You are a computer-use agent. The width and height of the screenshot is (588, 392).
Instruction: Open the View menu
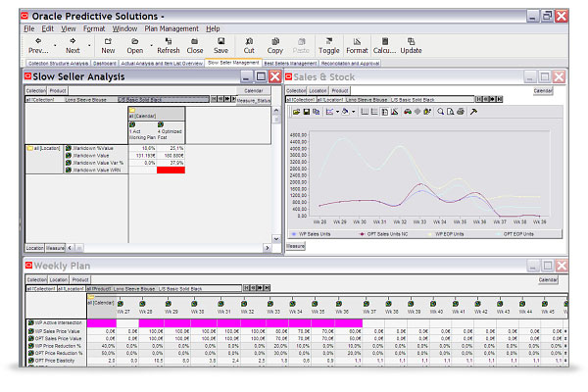coord(69,28)
